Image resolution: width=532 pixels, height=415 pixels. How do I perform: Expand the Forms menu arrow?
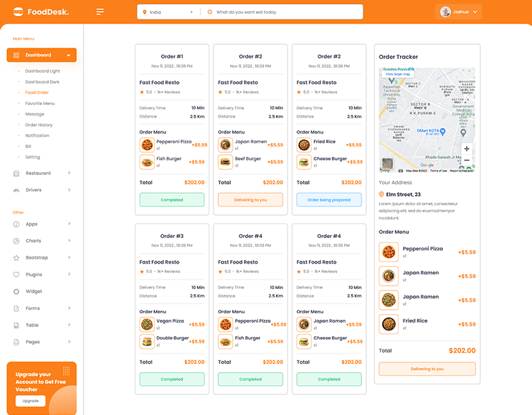[x=69, y=308]
